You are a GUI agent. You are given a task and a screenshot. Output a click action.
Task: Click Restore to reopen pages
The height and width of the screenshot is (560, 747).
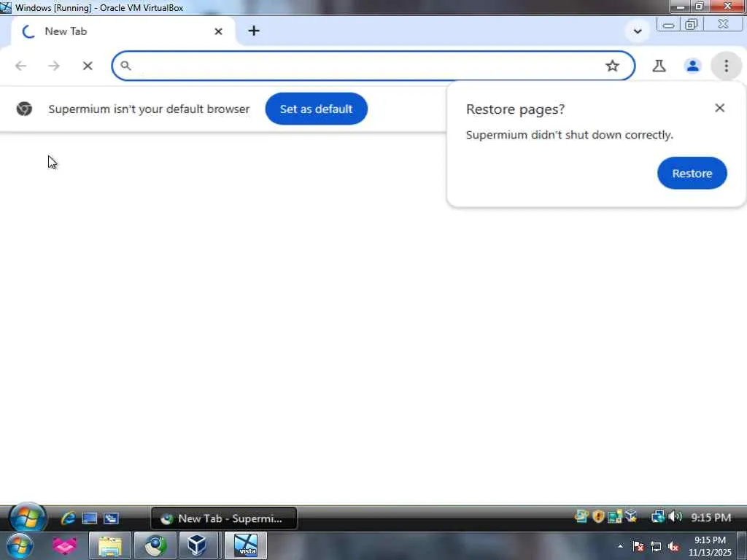pos(692,174)
